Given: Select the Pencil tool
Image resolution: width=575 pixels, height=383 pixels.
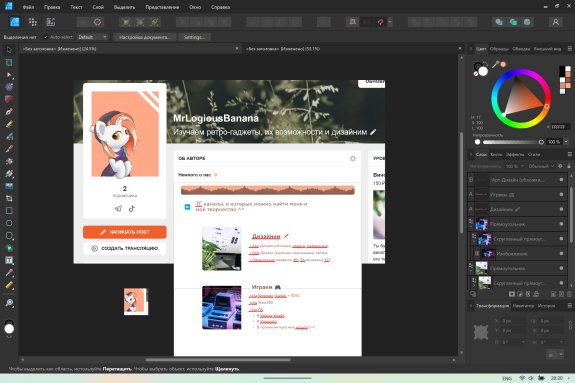Looking at the screenshot, I should pyautogui.click(x=9, y=124).
